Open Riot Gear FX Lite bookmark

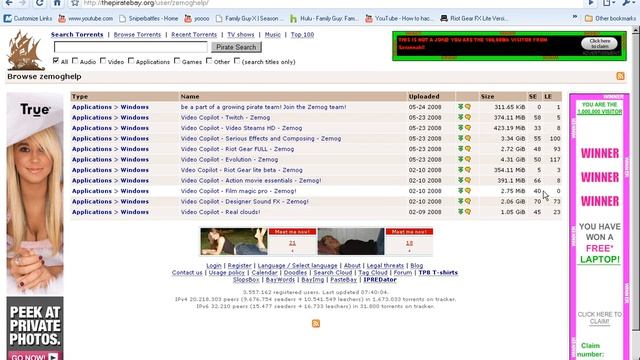[474, 18]
